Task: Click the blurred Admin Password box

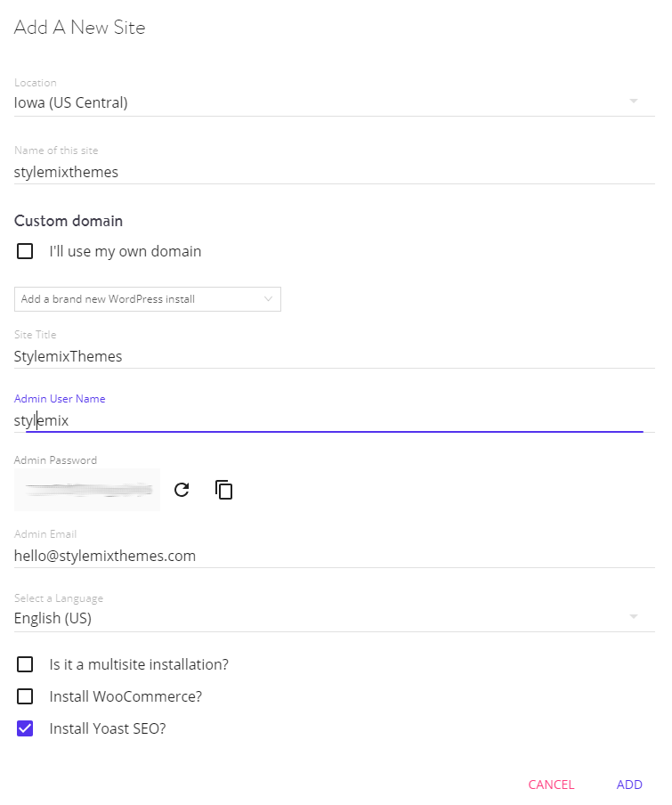Action: coord(87,490)
